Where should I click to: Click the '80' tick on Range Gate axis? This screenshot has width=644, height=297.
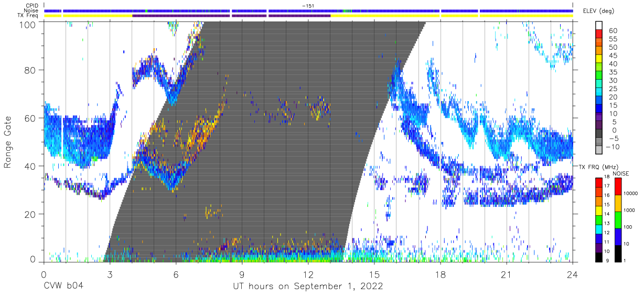point(30,70)
